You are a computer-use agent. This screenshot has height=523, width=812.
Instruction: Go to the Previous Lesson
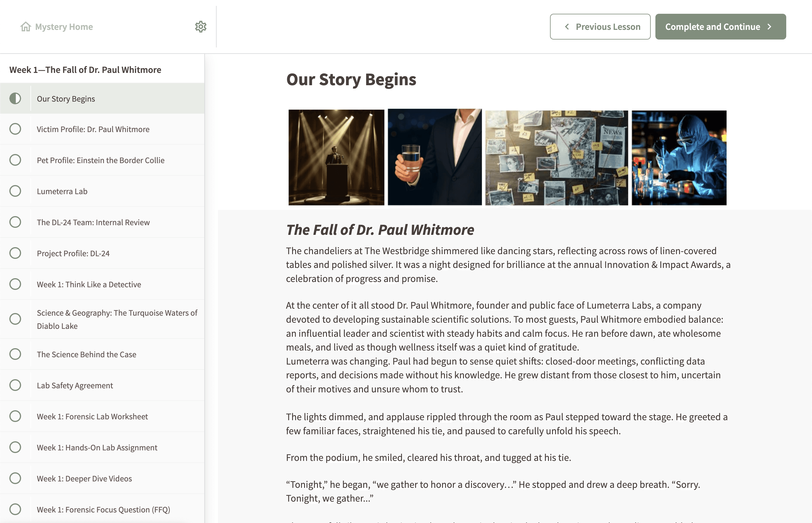[600, 26]
